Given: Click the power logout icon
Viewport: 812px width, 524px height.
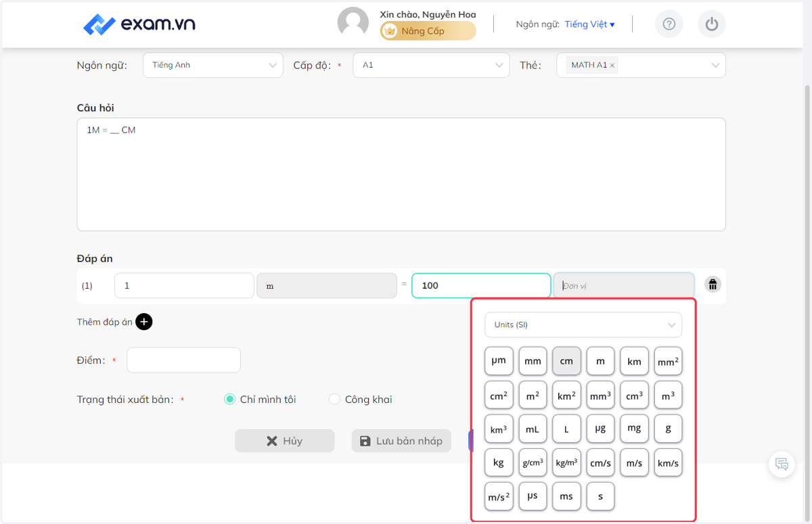Looking at the screenshot, I should [711, 24].
